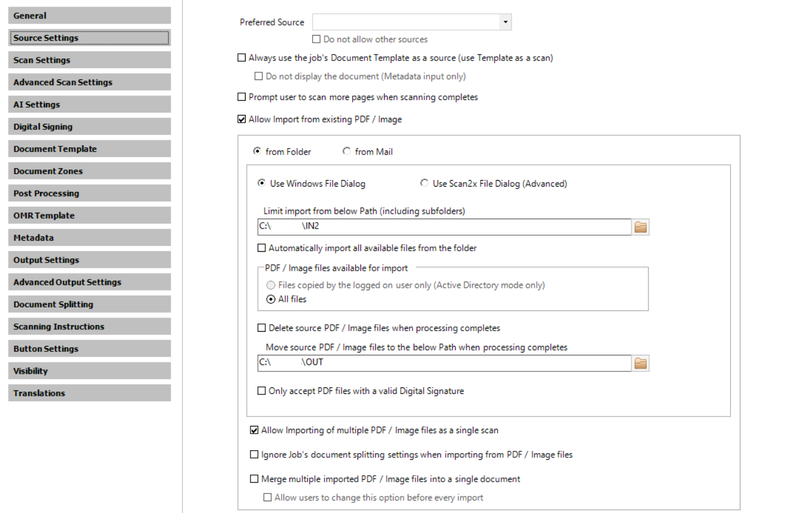The image size is (812, 513).
Task: Click the import path text field
Action: [x=444, y=227]
